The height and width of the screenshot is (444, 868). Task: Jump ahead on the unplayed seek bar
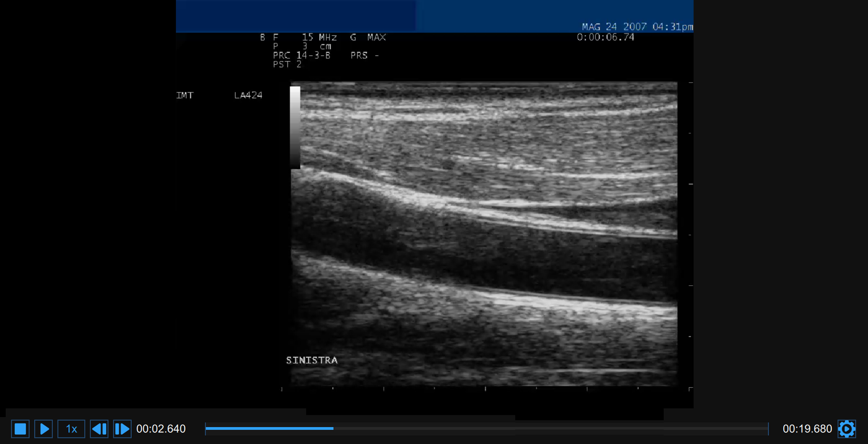point(548,428)
